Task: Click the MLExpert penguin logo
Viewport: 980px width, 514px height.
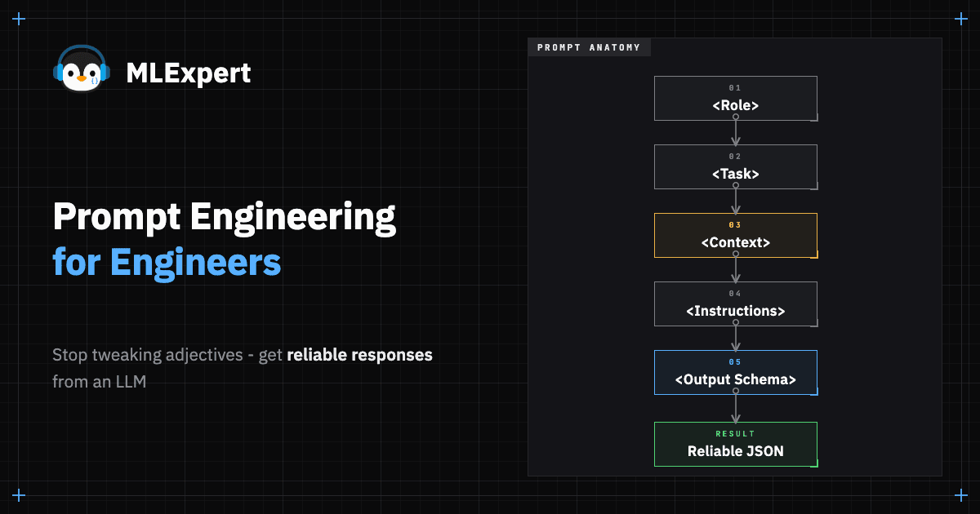Action: (x=81, y=68)
